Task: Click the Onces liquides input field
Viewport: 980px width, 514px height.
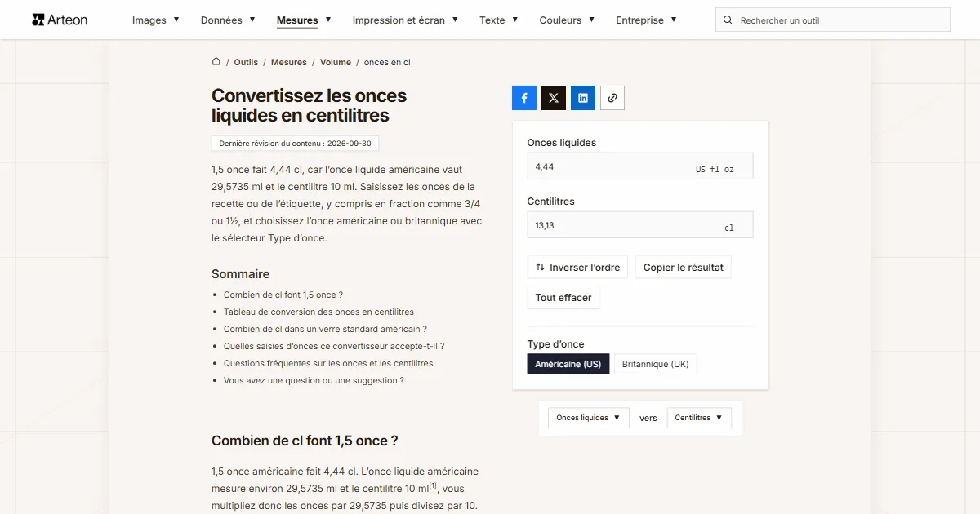Action: point(640,166)
